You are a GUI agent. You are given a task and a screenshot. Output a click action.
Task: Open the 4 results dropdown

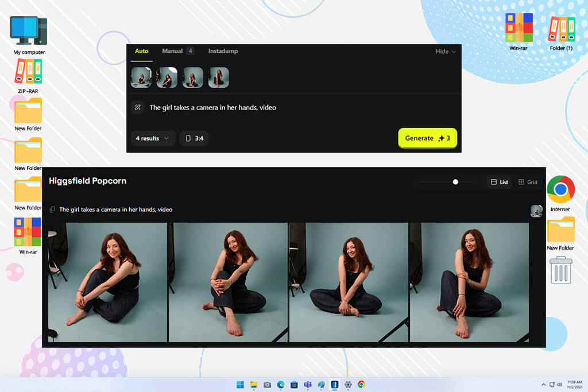152,138
